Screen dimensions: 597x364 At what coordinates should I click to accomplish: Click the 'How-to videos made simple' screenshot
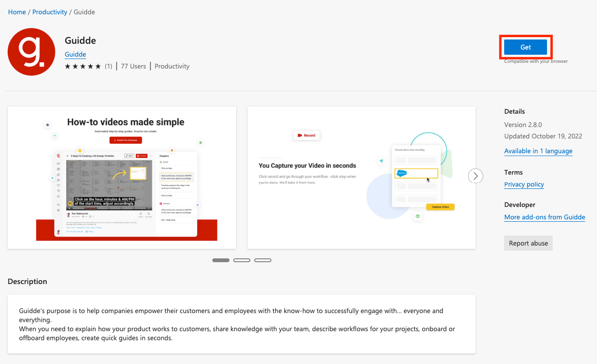(122, 177)
